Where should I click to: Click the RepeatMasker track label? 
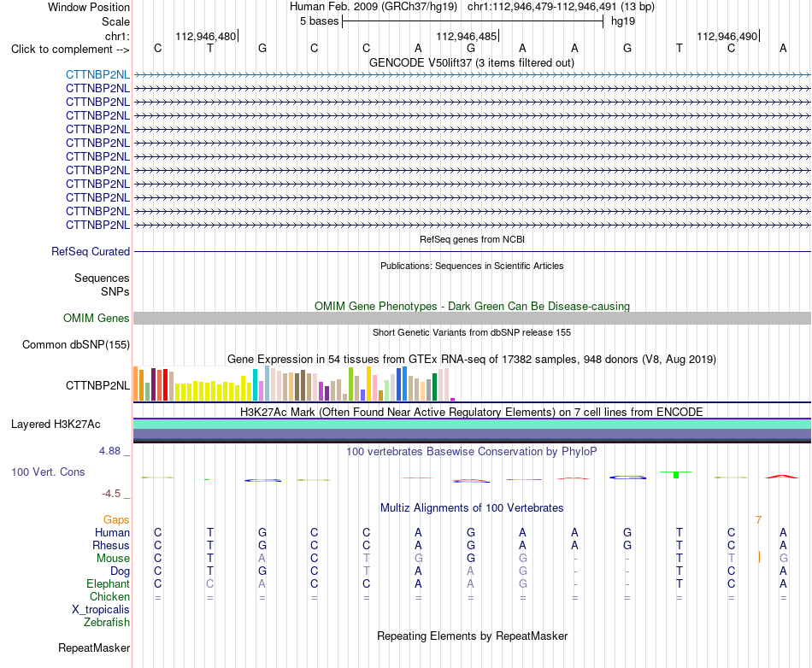(x=94, y=647)
